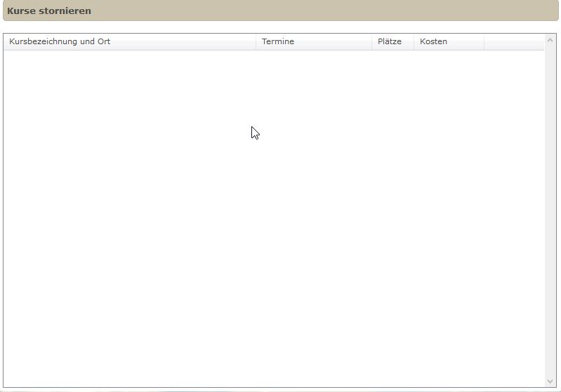This screenshot has height=392, width=561.
Task: Click the scrollbar up arrow
Action: coord(550,40)
